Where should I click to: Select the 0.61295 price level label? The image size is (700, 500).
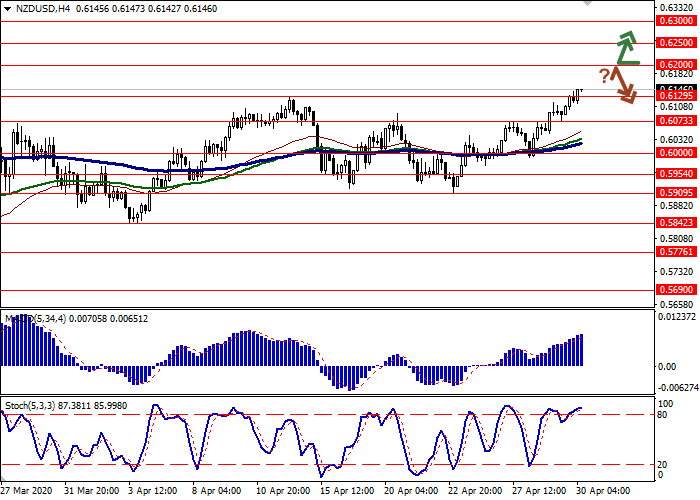(676, 97)
